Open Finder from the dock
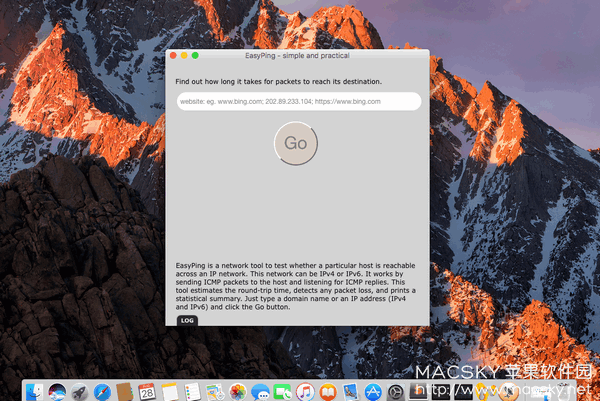The image size is (600, 401). tap(34, 392)
